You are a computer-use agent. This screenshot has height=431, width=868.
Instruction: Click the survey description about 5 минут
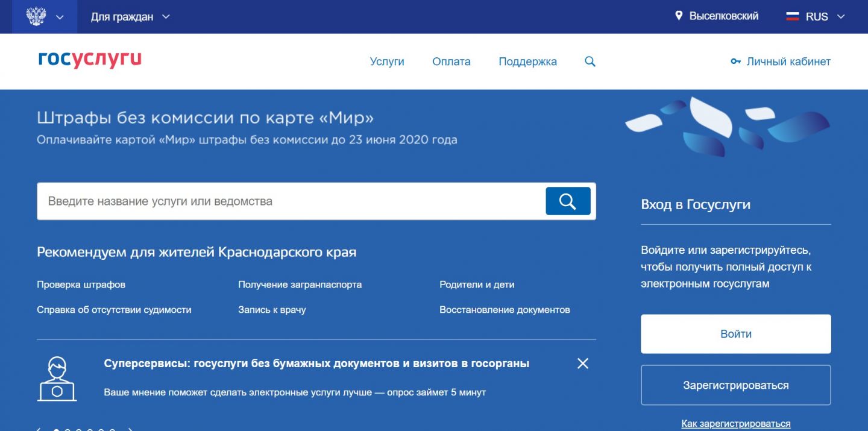pos(295,392)
